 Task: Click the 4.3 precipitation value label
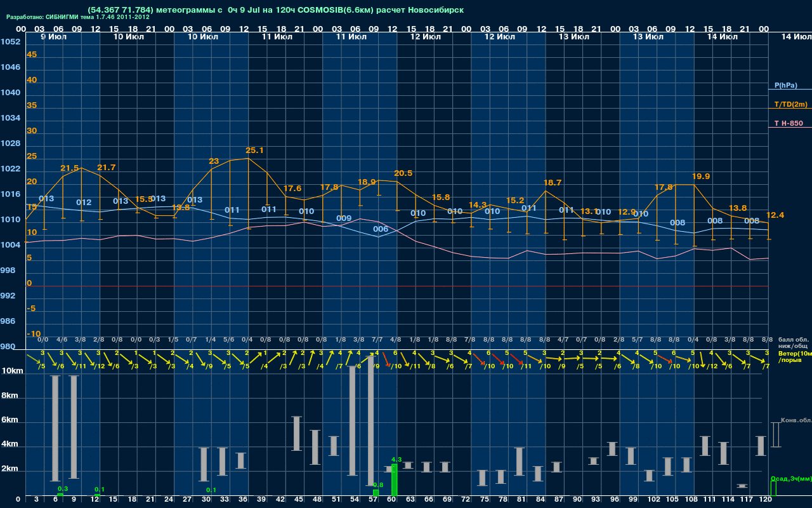(x=396, y=459)
